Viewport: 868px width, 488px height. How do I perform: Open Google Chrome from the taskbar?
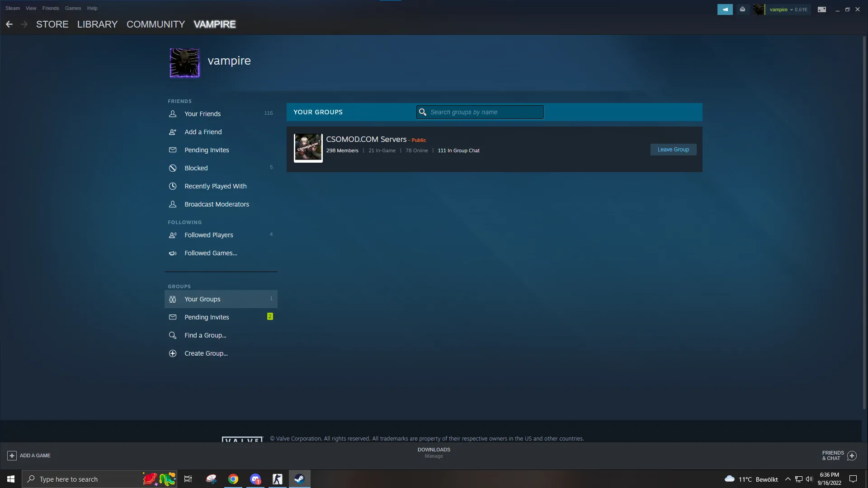point(233,479)
